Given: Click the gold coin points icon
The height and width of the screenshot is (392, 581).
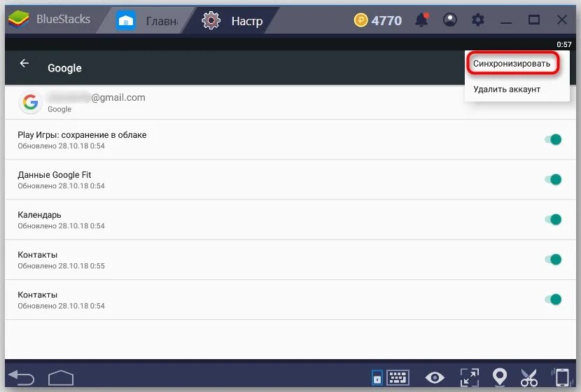Looking at the screenshot, I should pos(360,20).
